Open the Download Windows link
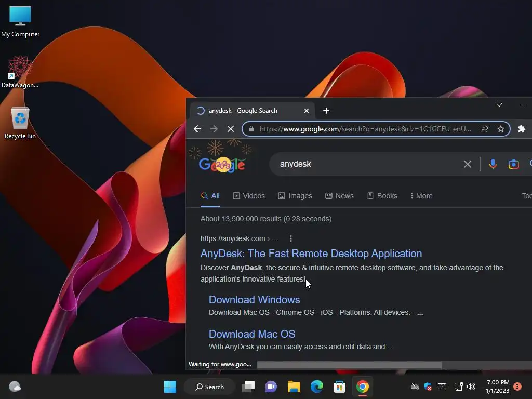Screen dimensions: 532x399 click(255, 300)
